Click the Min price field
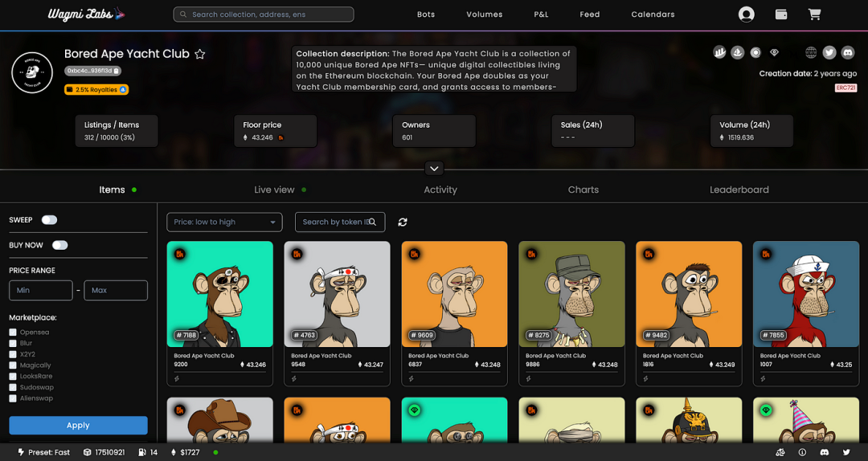The width and height of the screenshot is (868, 461). [41, 290]
